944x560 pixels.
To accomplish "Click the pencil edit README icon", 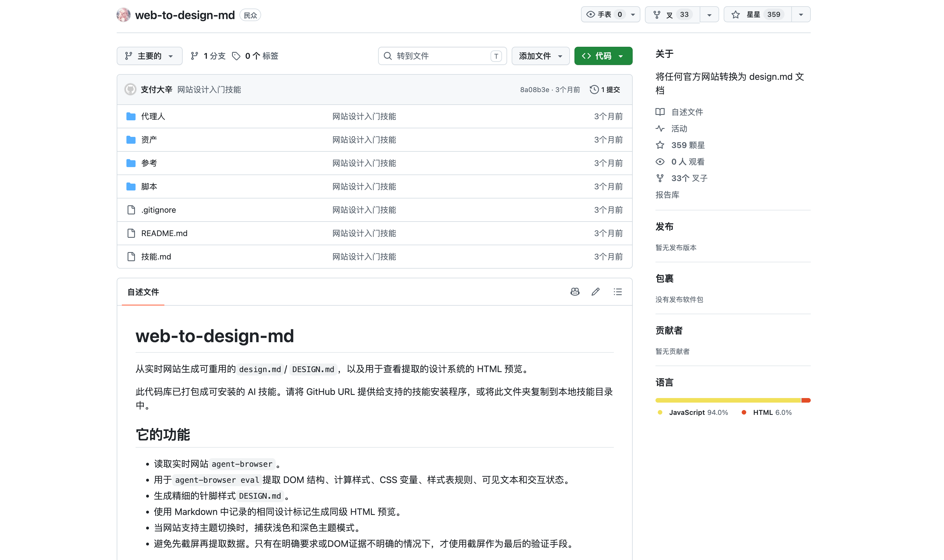I will pos(596,292).
